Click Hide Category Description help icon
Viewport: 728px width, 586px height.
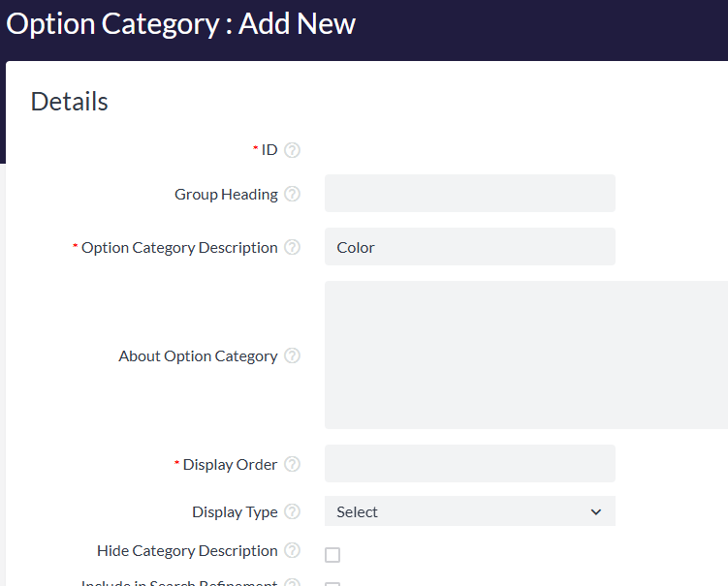tap(292, 551)
